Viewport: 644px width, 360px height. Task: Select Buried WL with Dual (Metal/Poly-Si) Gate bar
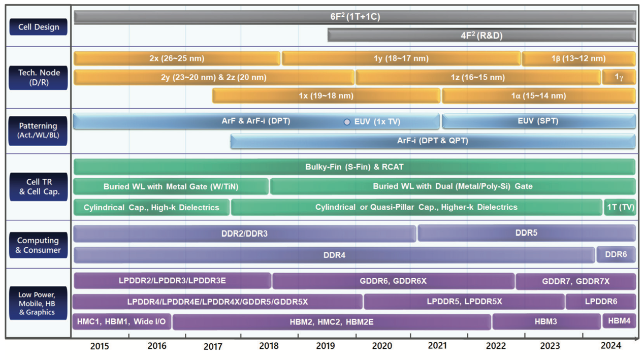453,186
